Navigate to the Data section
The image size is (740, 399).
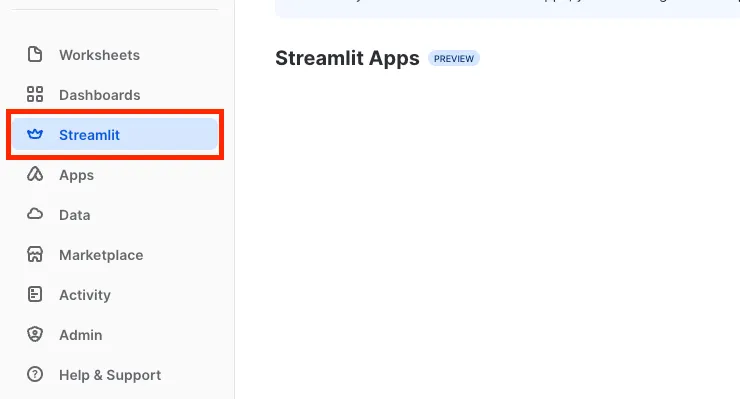click(x=75, y=215)
